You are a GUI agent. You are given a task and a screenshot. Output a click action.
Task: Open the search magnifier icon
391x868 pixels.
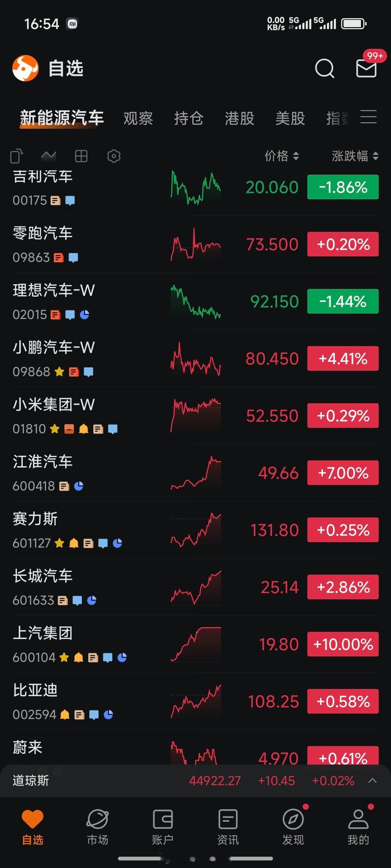point(324,68)
